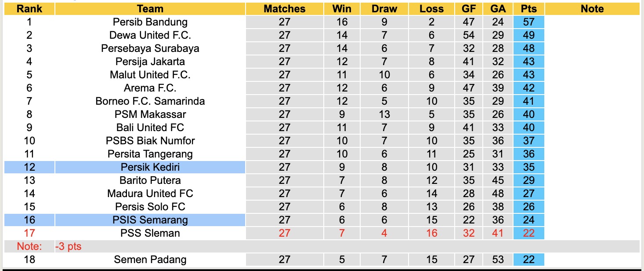644x271 pixels.
Task: Open Semen Padang team entry
Action: (x=150, y=260)
